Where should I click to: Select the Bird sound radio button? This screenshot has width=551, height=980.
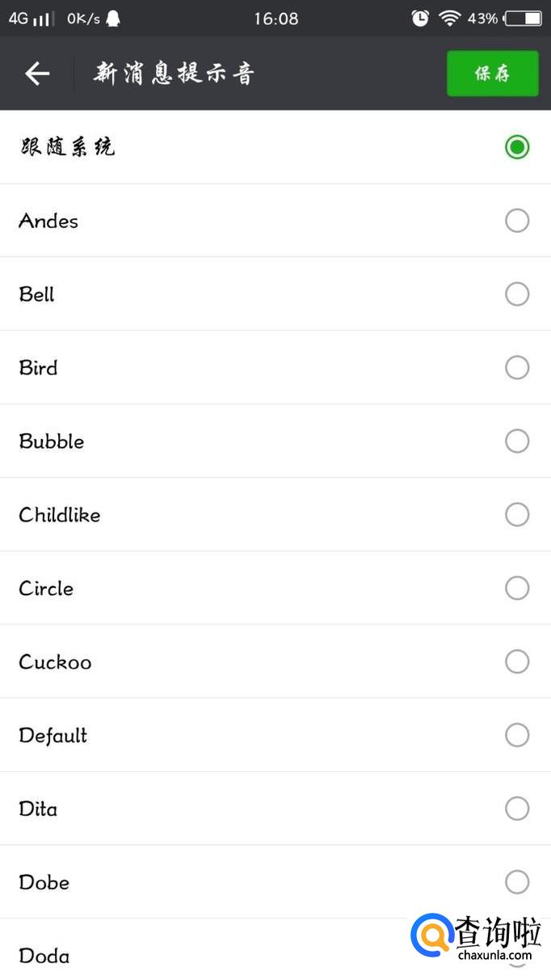point(517,368)
